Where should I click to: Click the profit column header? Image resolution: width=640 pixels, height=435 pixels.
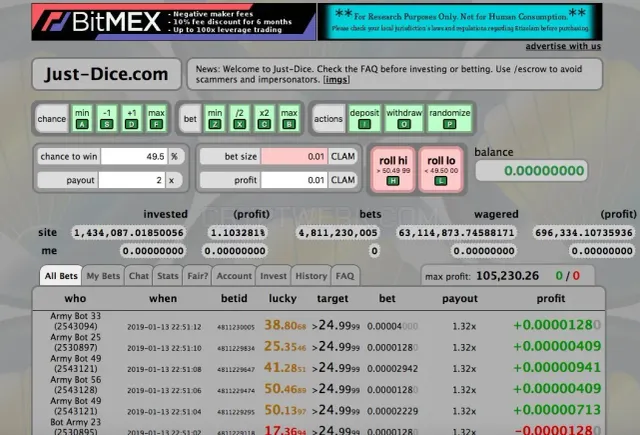coord(551,299)
